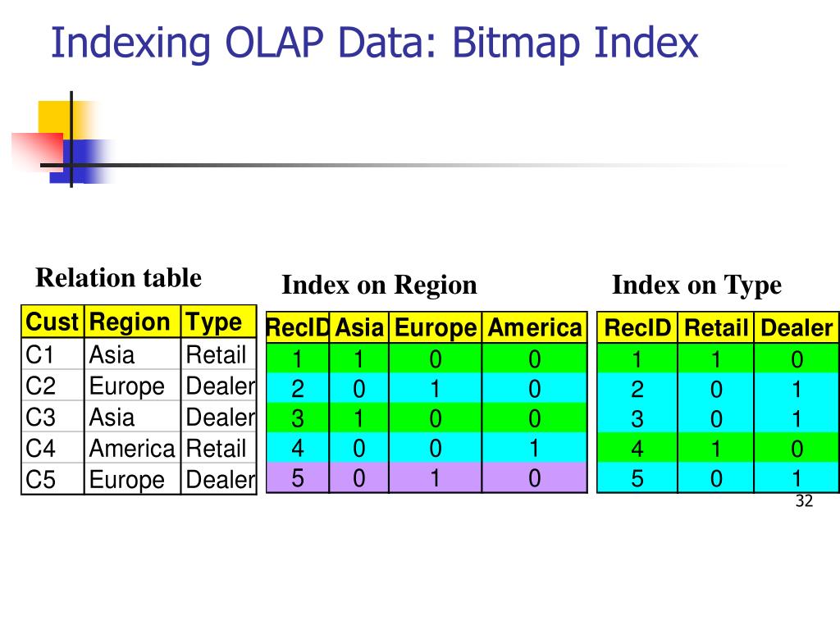Click Asia bit '1' for RecID 3
Screen dimensions: 840x630
(x=359, y=418)
